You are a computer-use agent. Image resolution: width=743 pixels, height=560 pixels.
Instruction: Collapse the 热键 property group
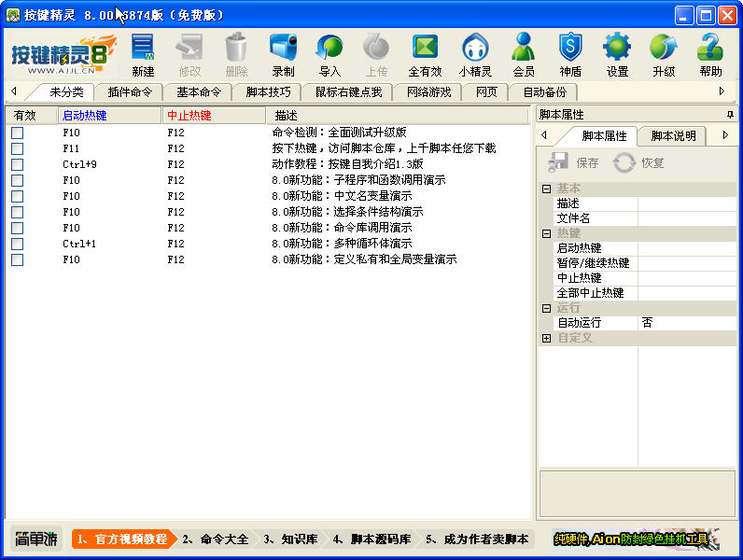pos(546,233)
